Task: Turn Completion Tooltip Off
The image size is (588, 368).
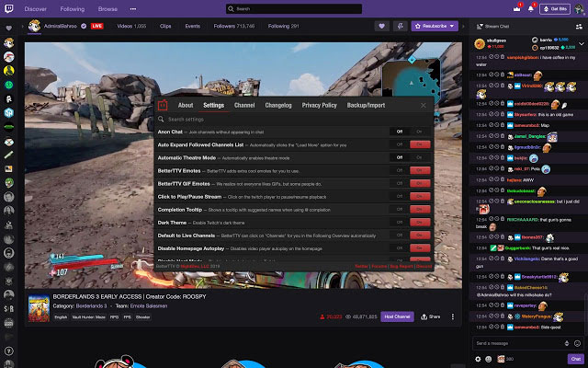Action: point(400,209)
